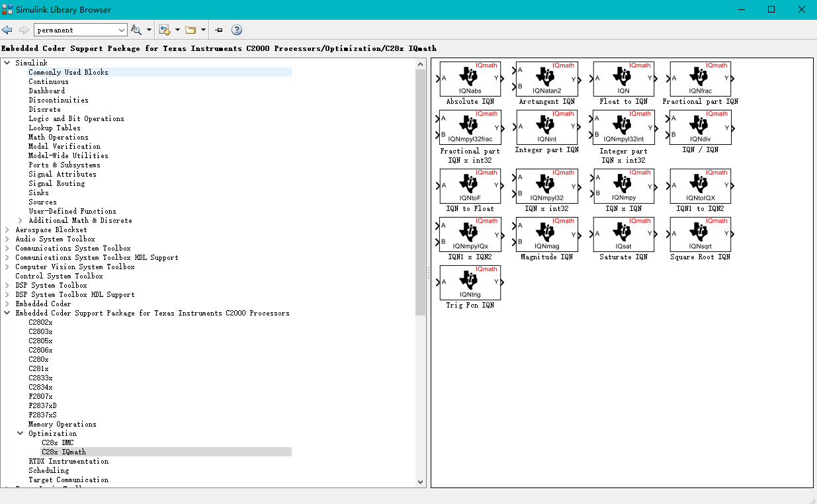Open new model dropdown arrow
817x504 pixels.
coord(178,30)
